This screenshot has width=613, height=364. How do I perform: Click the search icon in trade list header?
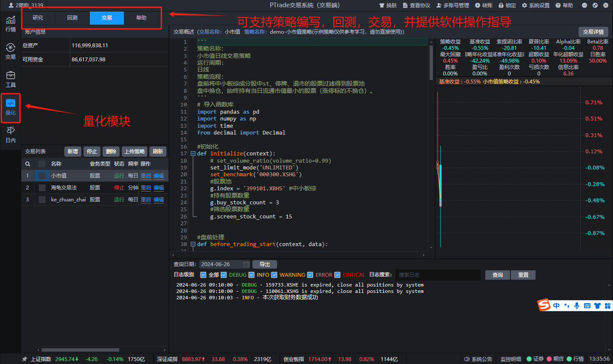28,164
